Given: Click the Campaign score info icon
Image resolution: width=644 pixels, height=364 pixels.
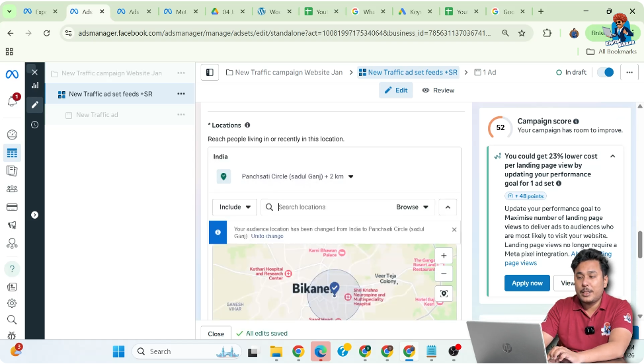Looking at the screenshot, I should click(577, 122).
